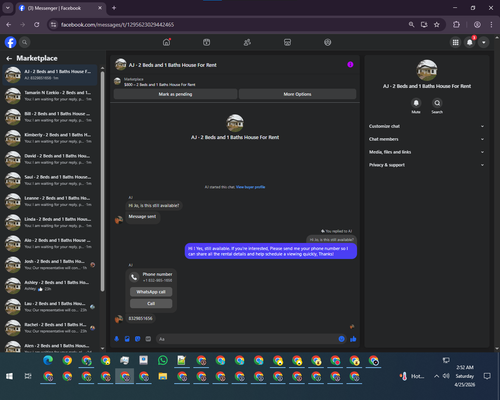Open Saul conversation in chat list
This screenshot has height=400, width=500.
(x=50, y=180)
